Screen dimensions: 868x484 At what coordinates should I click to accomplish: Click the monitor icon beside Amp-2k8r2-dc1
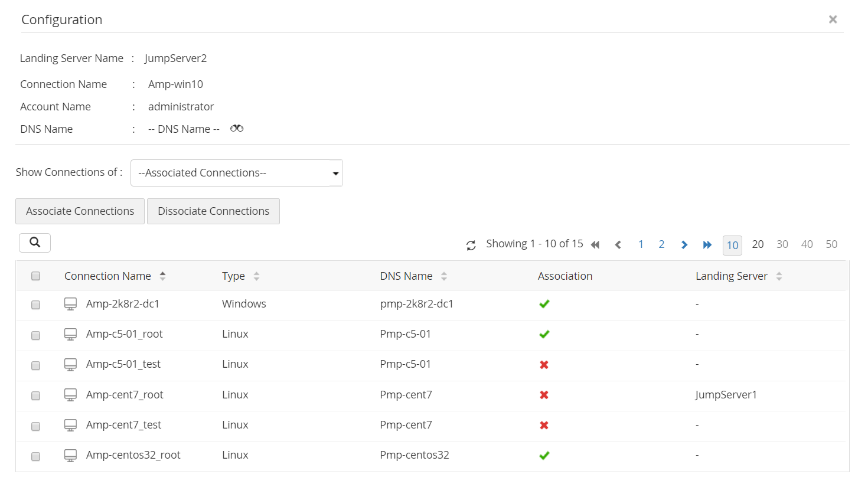[x=71, y=303]
